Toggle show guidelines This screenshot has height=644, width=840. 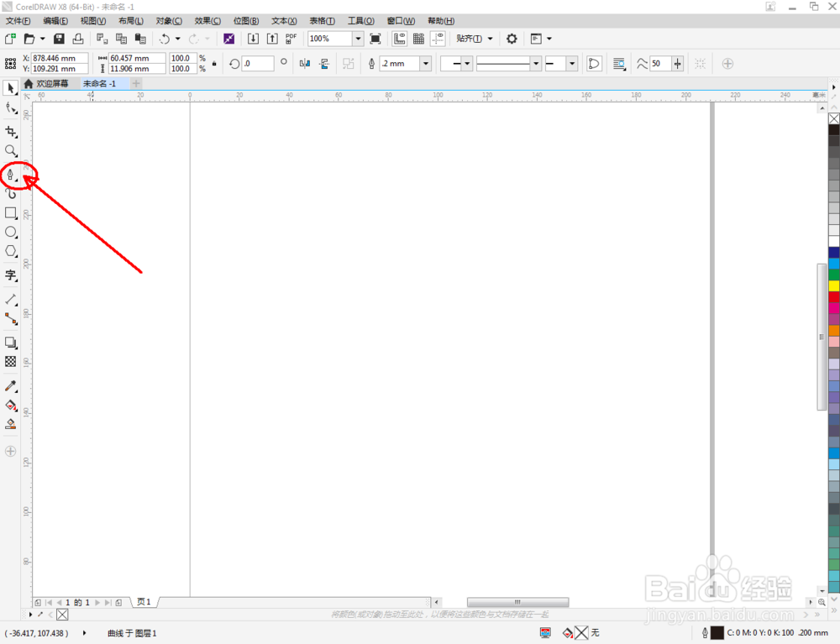coord(438,39)
